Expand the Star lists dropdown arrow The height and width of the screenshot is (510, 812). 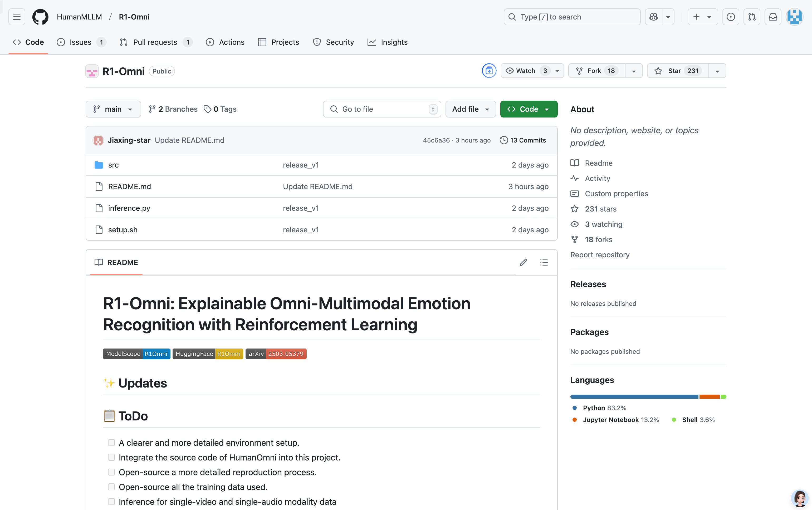717,71
